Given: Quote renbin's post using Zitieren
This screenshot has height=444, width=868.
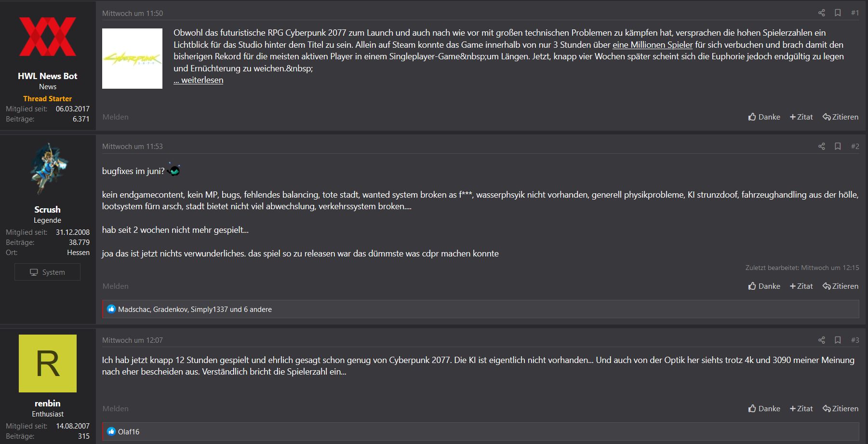Looking at the screenshot, I should (841, 408).
